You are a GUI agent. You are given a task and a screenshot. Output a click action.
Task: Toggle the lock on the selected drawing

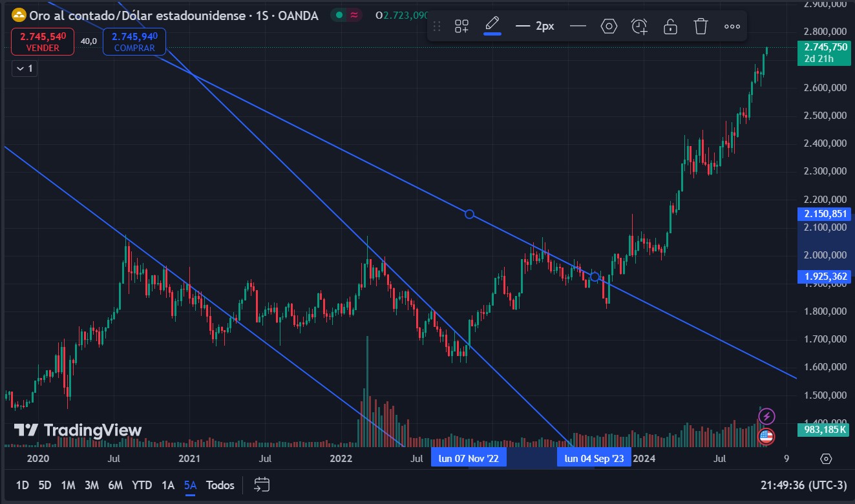coord(670,26)
